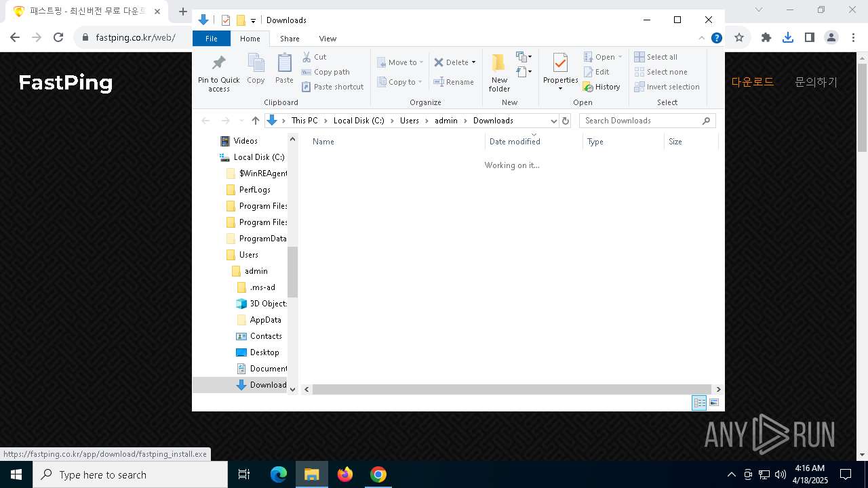Viewport: 868px width, 488px height.
Task: Switch to the Home ribbon tab
Action: 250,39
